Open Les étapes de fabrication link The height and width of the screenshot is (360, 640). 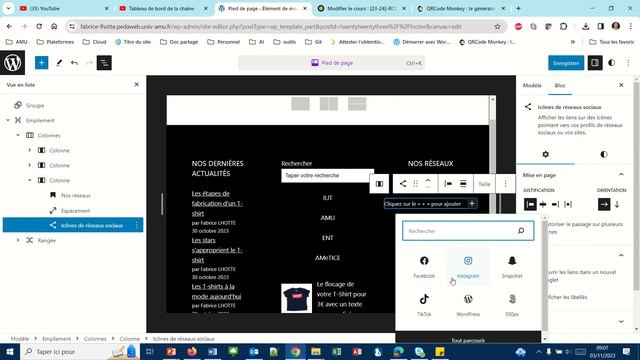coord(217,203)
